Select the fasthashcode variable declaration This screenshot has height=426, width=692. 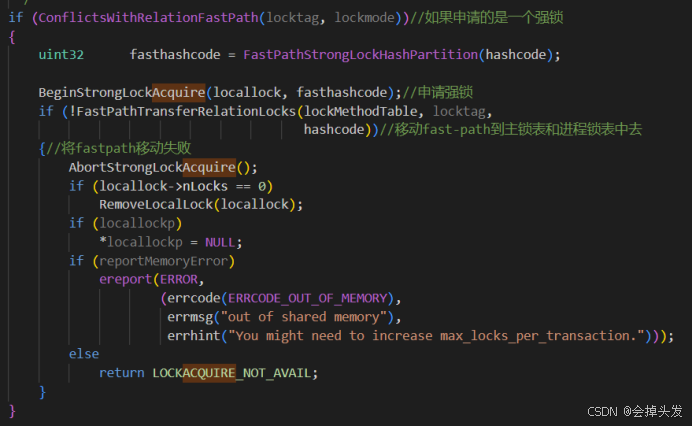point(175,55)
